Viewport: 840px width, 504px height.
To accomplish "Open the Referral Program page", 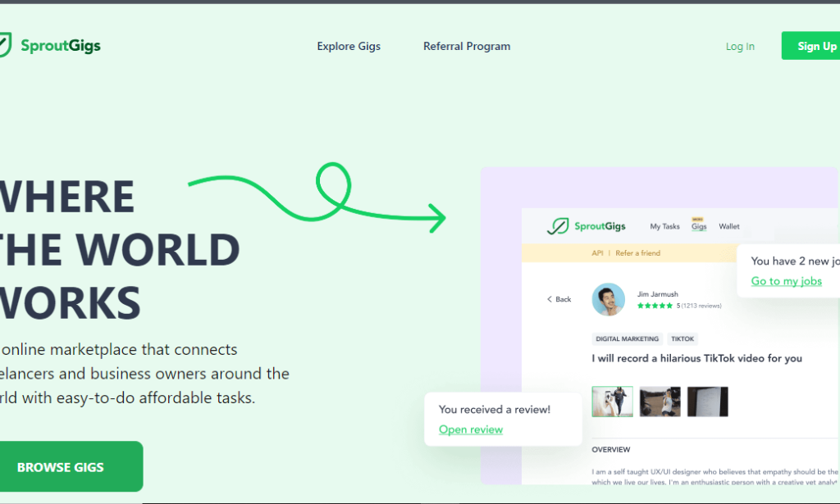I will [467, 46].
